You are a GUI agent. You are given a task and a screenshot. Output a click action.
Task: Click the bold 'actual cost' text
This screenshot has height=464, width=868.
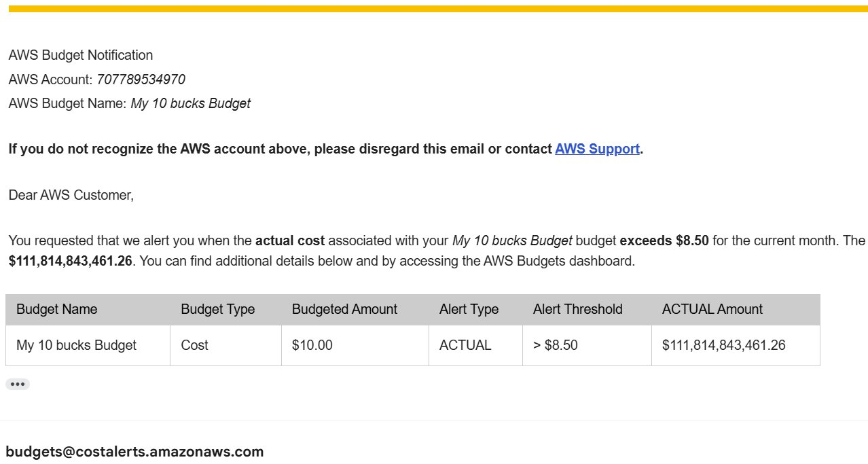point(290,240)
